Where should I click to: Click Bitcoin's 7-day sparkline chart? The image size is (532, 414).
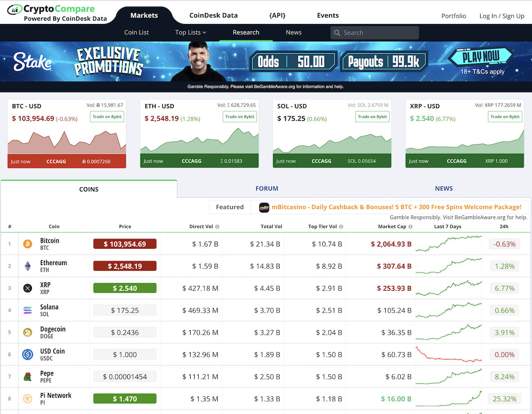449,244
